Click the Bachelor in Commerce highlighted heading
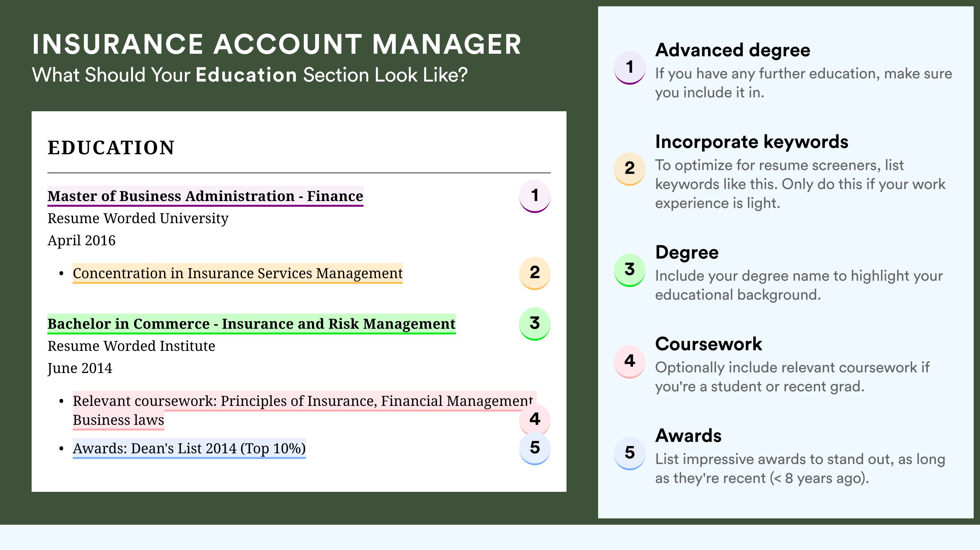980x550 pixels. click(251, 324)
